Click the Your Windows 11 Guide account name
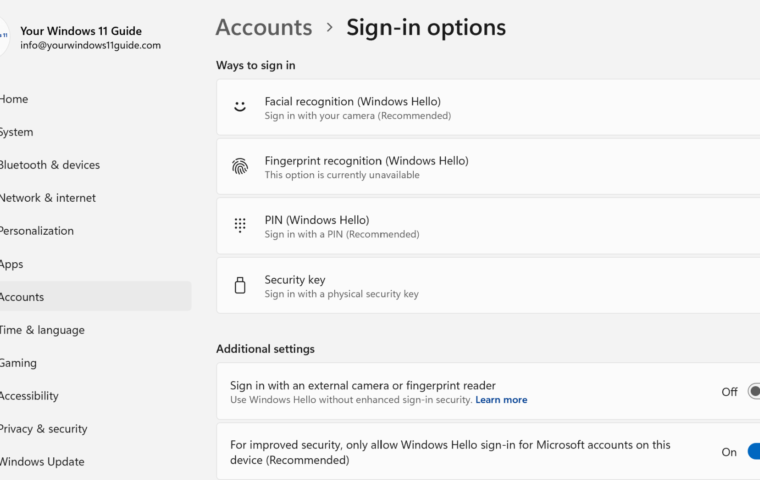Viewport: 760px width, 480px height. (81, 31)
